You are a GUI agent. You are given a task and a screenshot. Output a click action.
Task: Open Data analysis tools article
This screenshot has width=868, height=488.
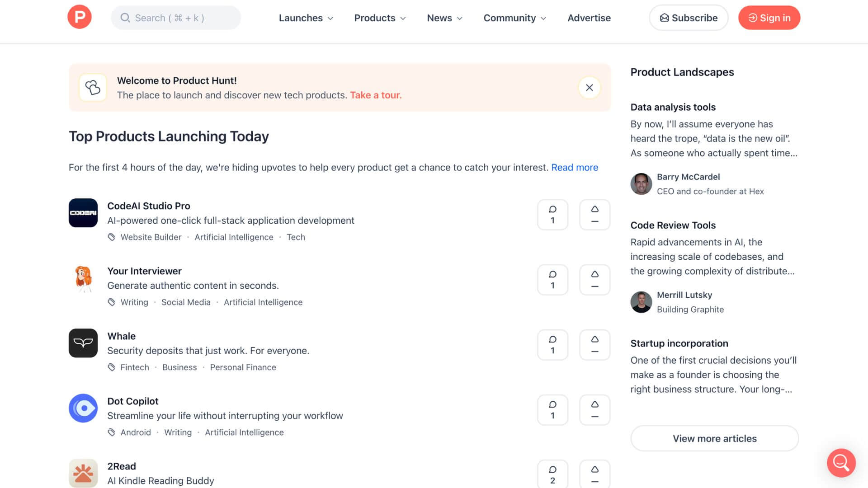[x=673, y=107]
